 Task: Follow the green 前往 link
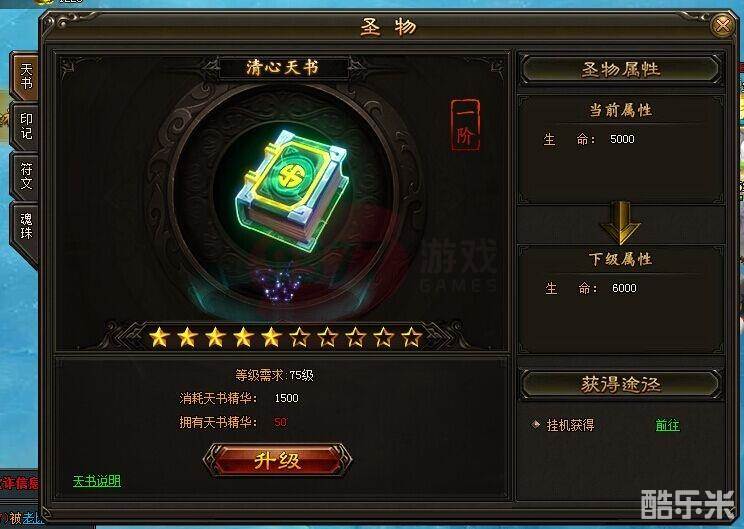click(667, 425)
